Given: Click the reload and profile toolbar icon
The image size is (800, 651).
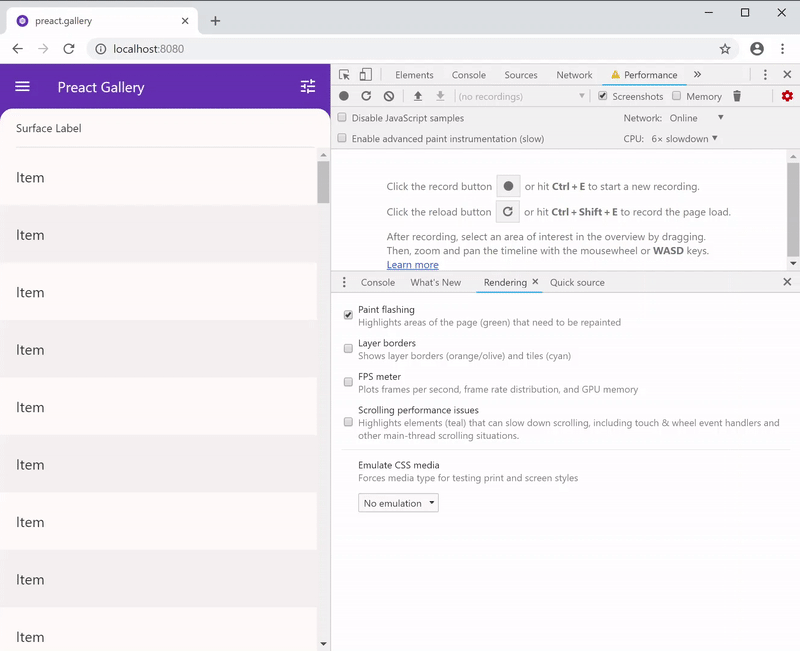Looking at the screenshot, I should pos(366,96).
